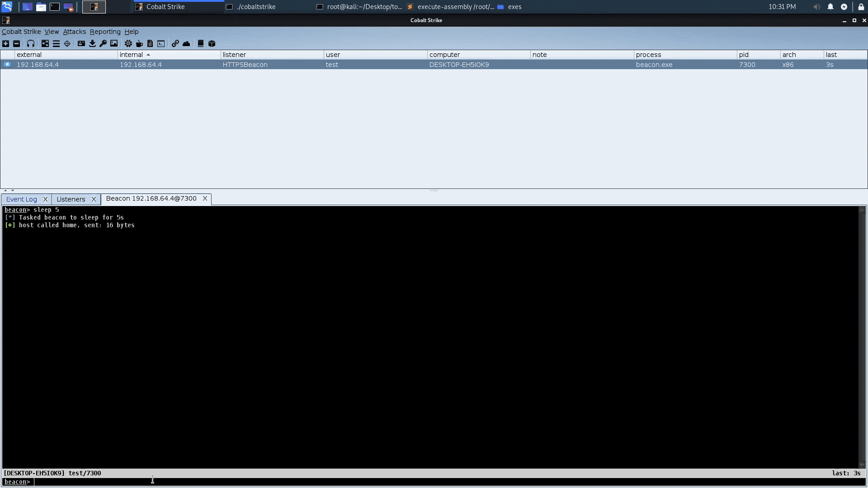The height and width of the screenshot is (488, 868).
Task: Open credentials view icon
Action: (81, 44)
